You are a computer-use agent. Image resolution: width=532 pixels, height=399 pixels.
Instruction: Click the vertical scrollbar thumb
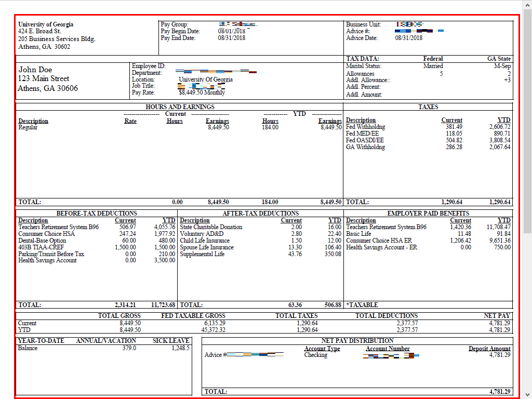click(527, 121)
